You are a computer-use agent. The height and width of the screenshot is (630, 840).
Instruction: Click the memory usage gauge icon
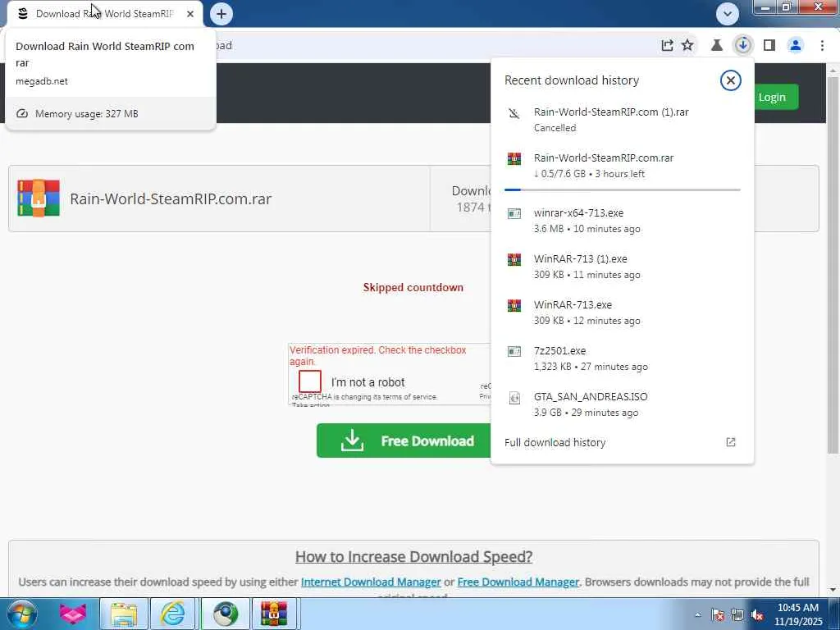22,113
